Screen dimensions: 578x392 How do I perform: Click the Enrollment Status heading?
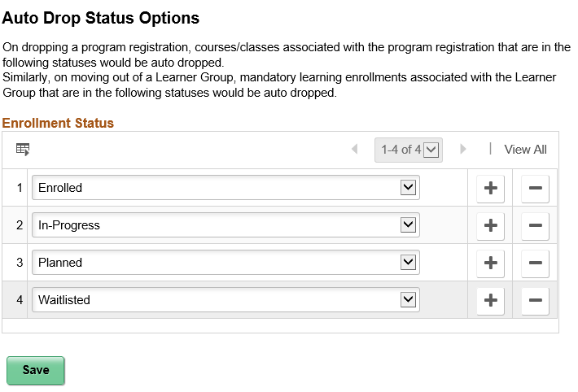[x=58, y=124]
